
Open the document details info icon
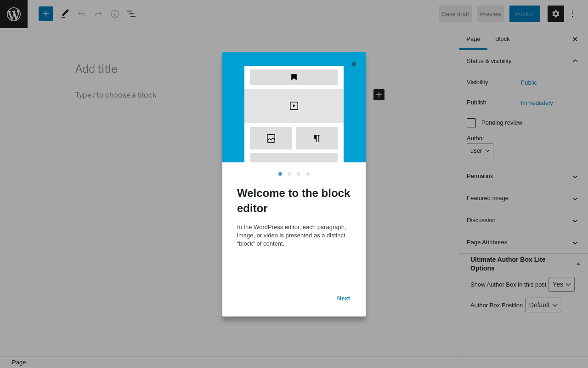pos(115,14)
